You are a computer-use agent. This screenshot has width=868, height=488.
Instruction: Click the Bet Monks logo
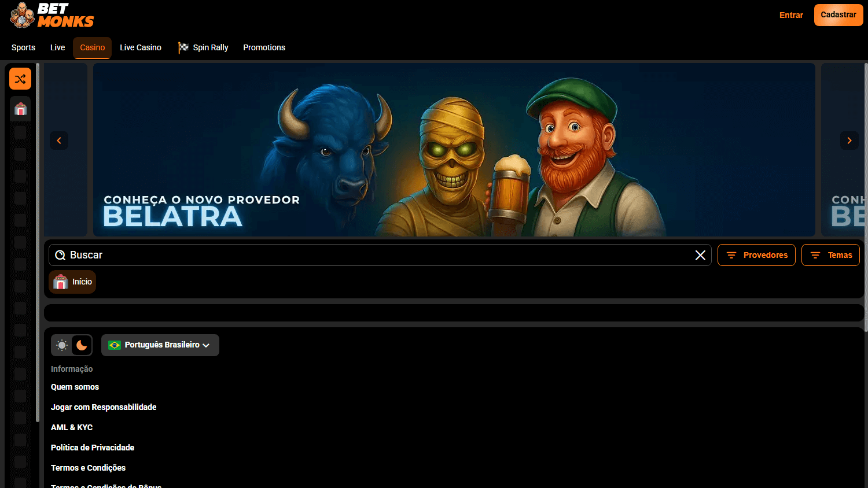click(x=51, y=15)
